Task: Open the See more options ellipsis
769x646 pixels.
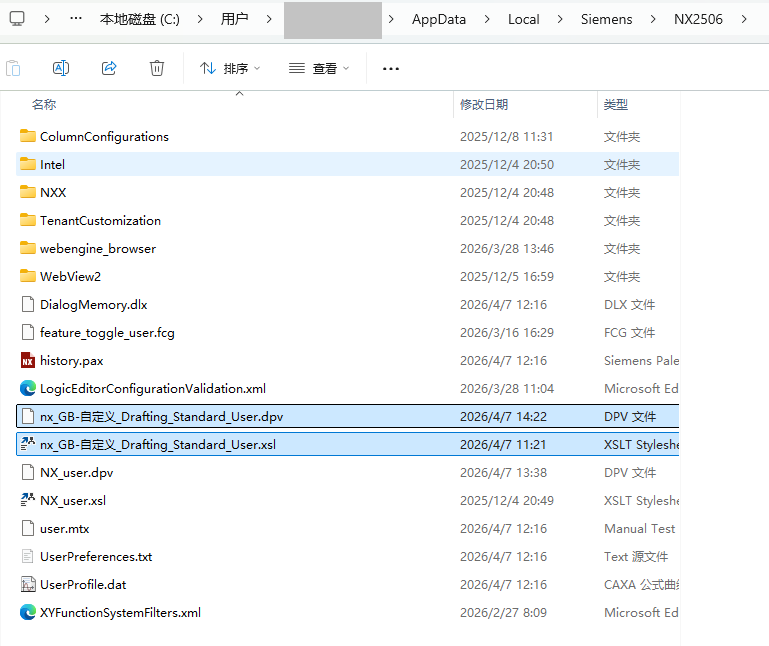Action: pyautogui.click(x=391, y=69)
